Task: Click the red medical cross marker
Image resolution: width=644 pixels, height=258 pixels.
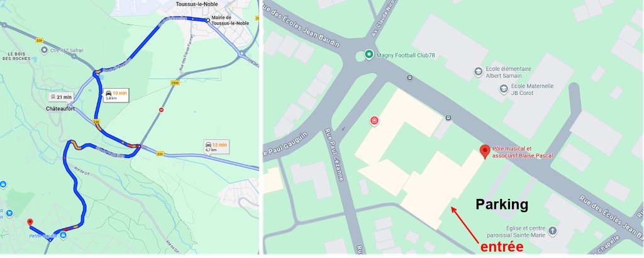Action: 374,121
